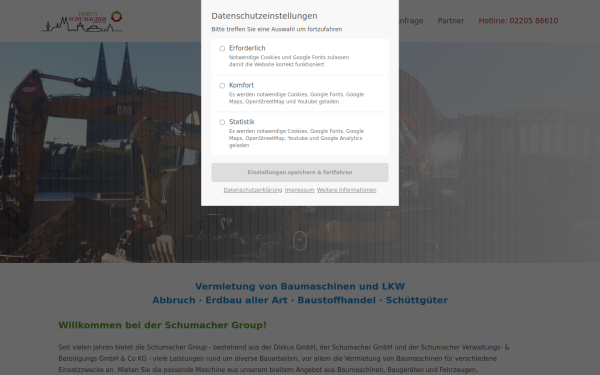Click the scroll-down mouse icon
The height and width of the screenshot is (375, 600).
coord(300,241)
